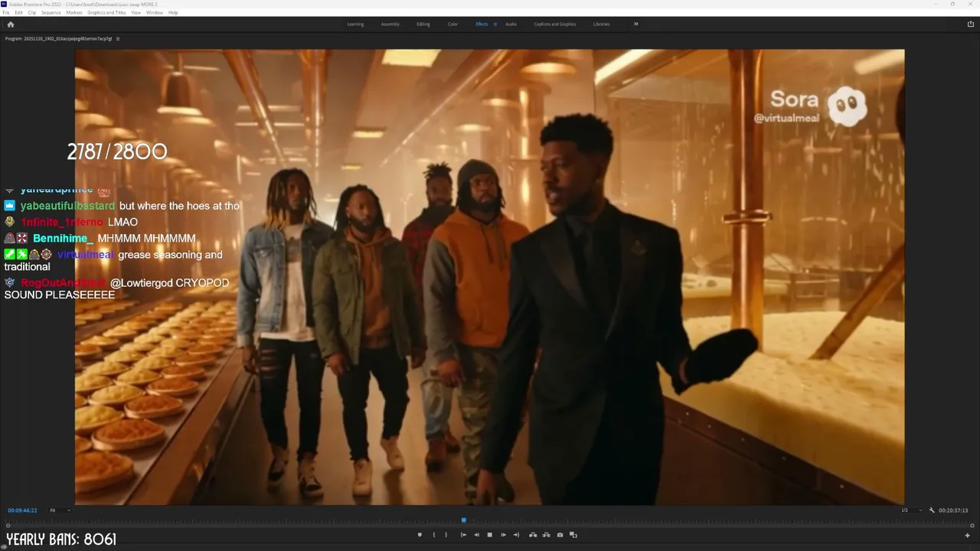
Task: Stop playback in the Program monitor
Action: (490, 535)
